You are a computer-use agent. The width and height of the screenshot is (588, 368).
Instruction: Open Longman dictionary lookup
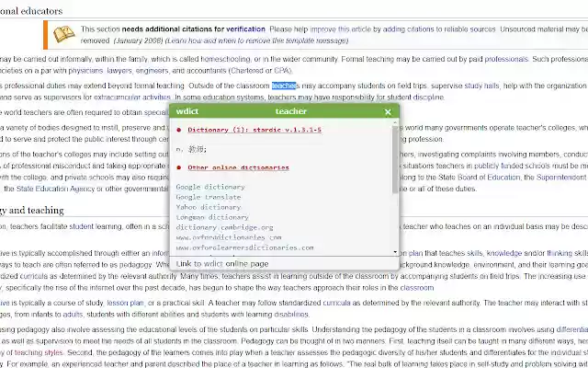tap(212, 217)
